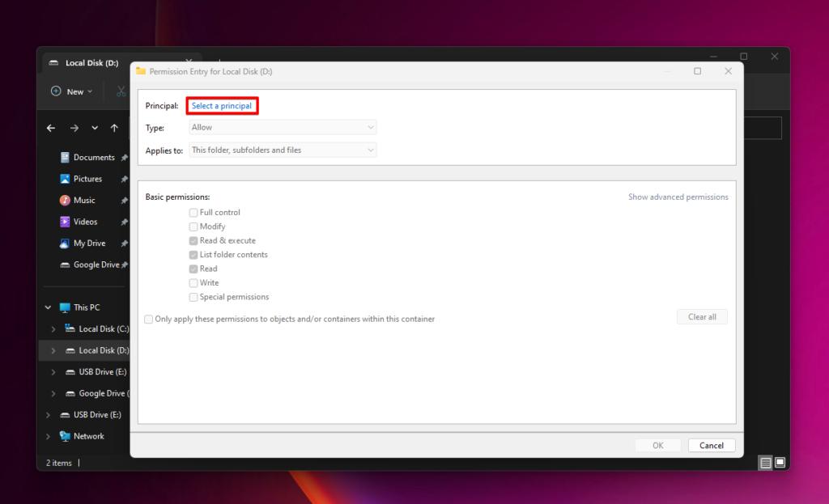Select the Cut scissors tool

pyautogui.click(x=120, y=91)
